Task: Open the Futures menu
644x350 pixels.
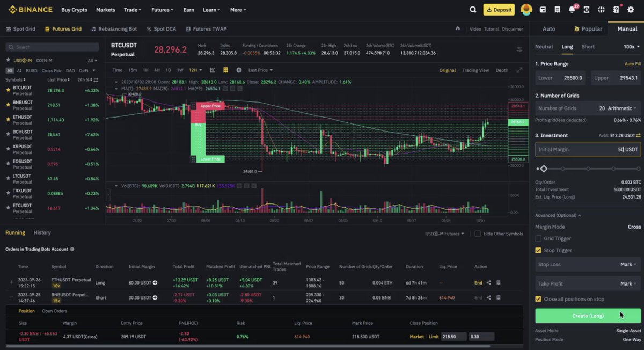Action: (x=162, y=10)
